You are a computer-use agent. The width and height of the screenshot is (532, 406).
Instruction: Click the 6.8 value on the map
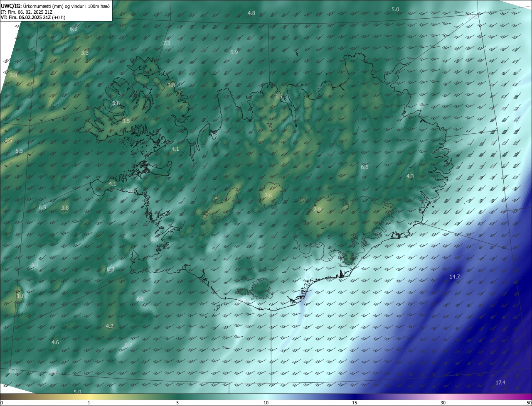point(116,103)
